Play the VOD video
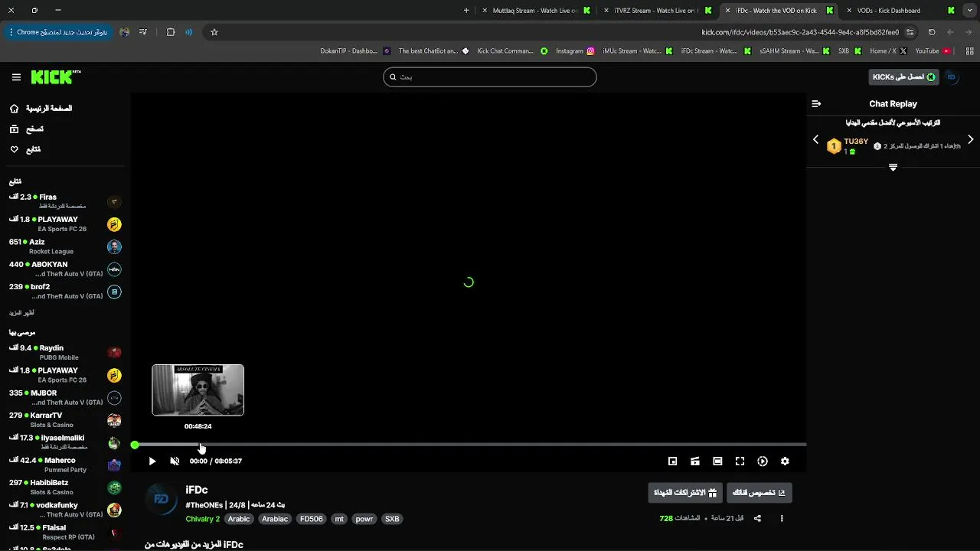 click(x=152, y=461)
